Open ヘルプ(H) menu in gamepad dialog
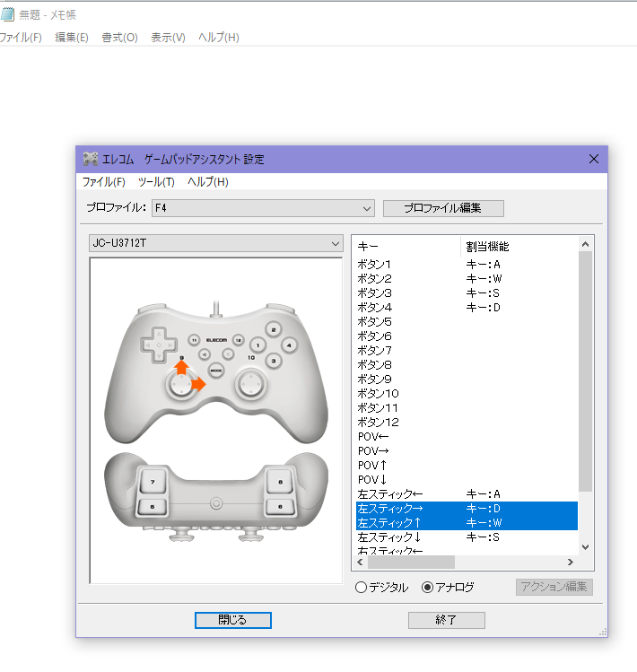Screen dimensions: 637x672 coord(208,182)
